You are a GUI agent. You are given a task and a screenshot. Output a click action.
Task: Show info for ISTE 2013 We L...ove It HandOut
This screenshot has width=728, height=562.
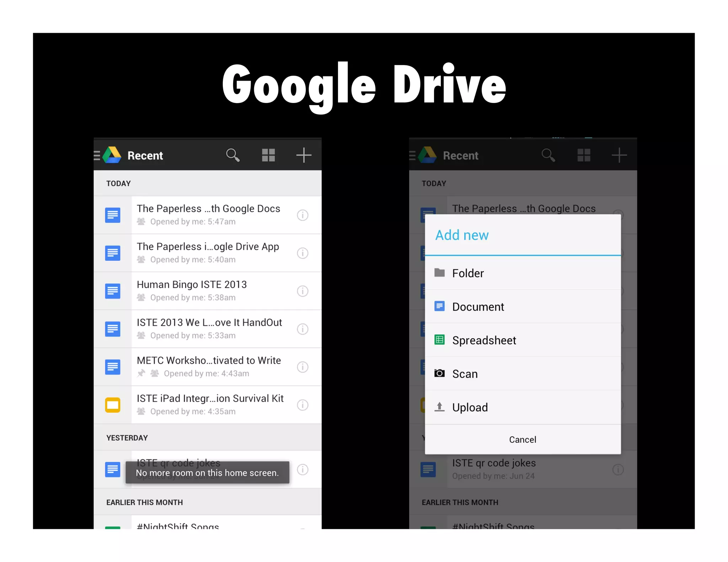[303, 329]
